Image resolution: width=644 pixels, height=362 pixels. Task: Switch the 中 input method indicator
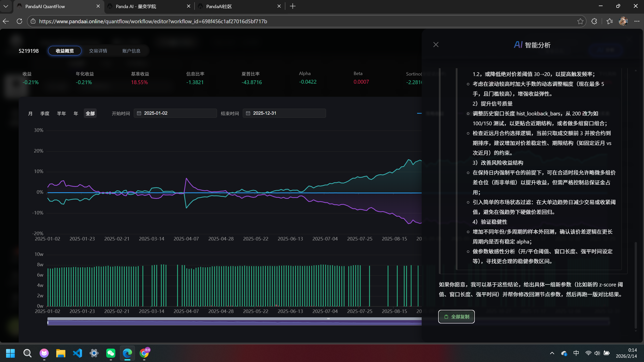[576, 353]
